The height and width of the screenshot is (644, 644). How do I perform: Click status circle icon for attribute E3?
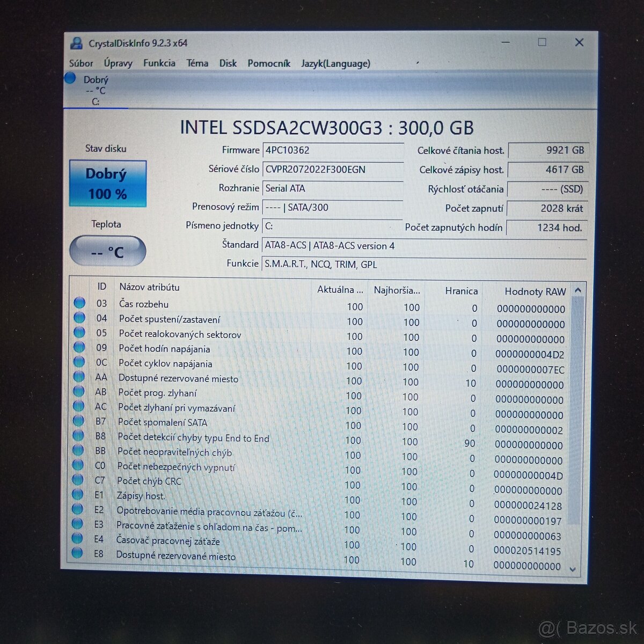77,523
